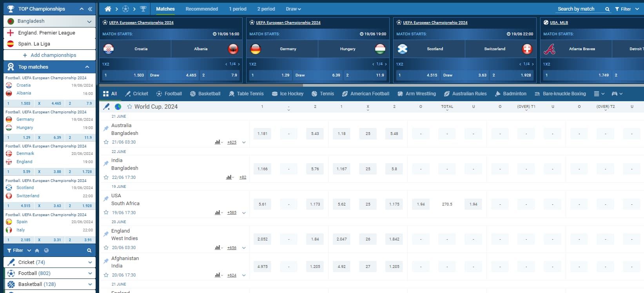Image resolution: width=644 pixels, height=293 pixels.
Task: Click the game controller icon in sports bar
Action: point(617,94)
